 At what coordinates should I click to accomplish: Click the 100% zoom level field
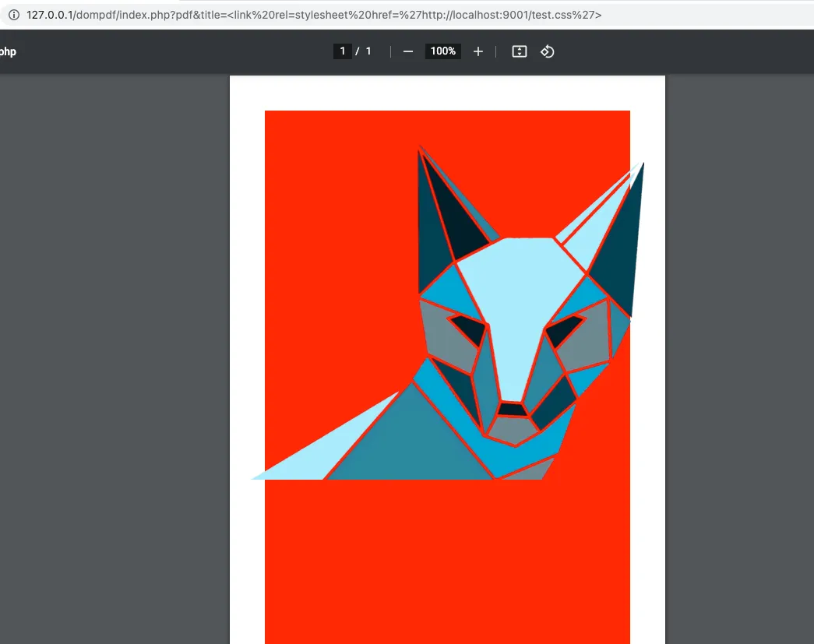pos(442,51)
